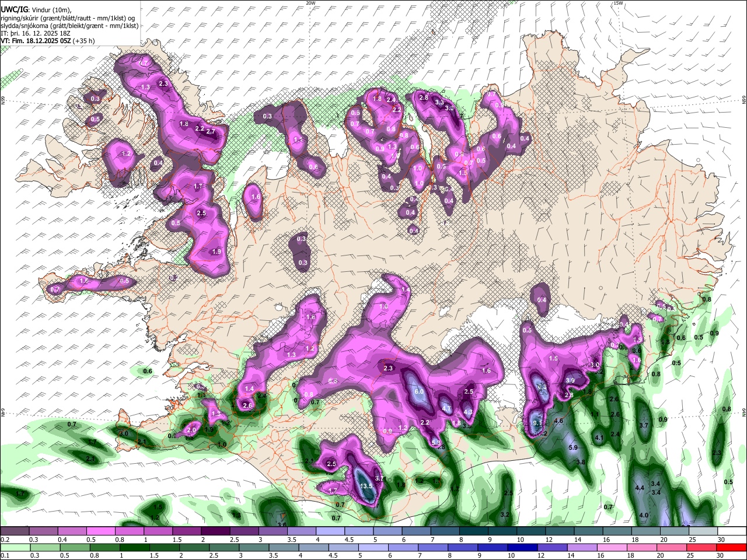747x560 pixels.
Task: Select the upper legend swatch between 0.5 and 0.8
Action: (x=100, y=531)
